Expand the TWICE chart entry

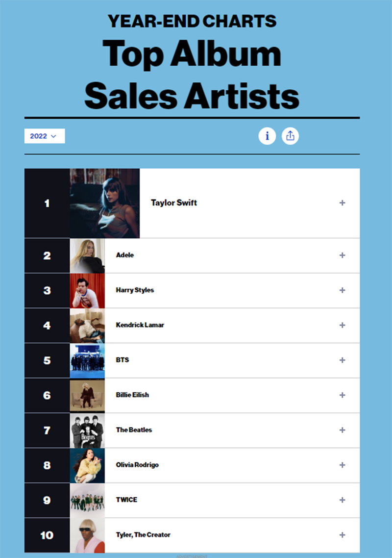coord(342,500)
